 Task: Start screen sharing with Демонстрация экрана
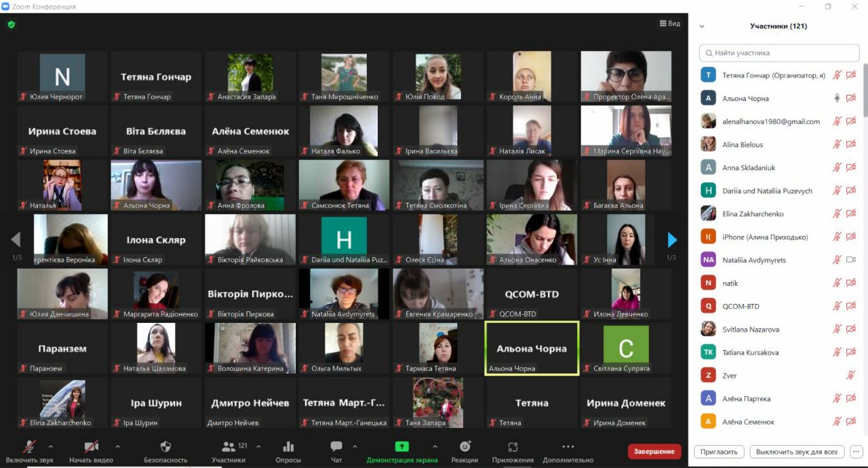(x=402, y=447)
